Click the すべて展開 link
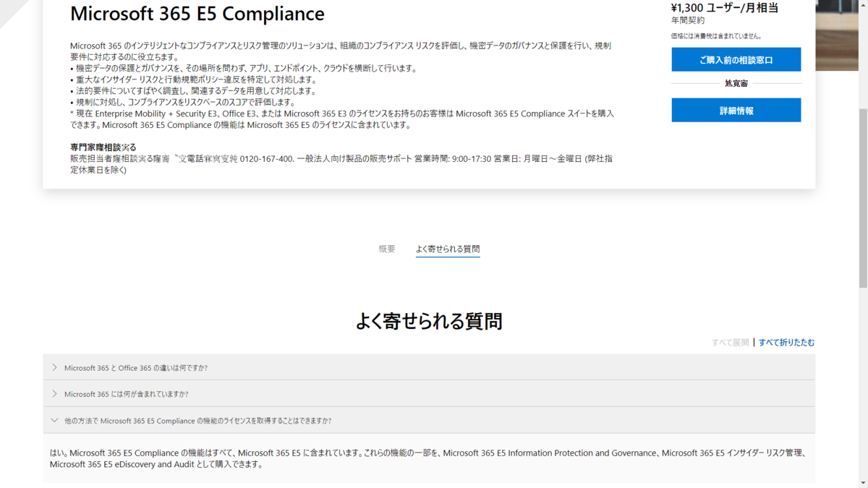 pyautogui.click(x=730, y=343)
